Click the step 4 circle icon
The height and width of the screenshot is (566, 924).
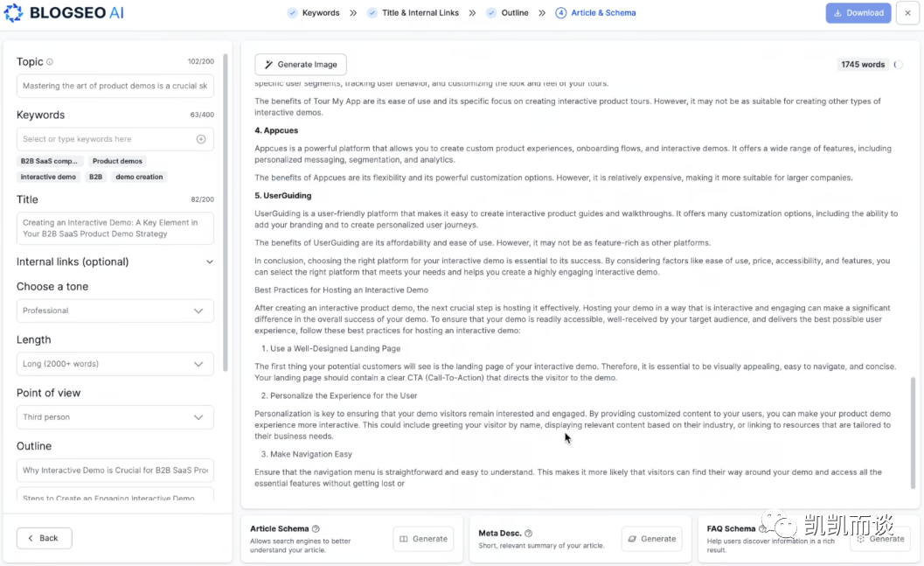(x=561, y=13)
